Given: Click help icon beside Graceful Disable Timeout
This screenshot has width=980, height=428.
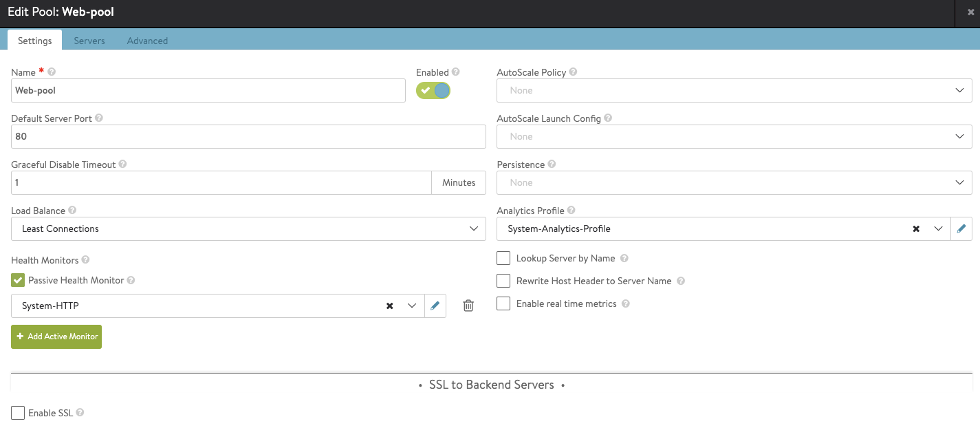Looking at the screenshot, I should 123,164.
